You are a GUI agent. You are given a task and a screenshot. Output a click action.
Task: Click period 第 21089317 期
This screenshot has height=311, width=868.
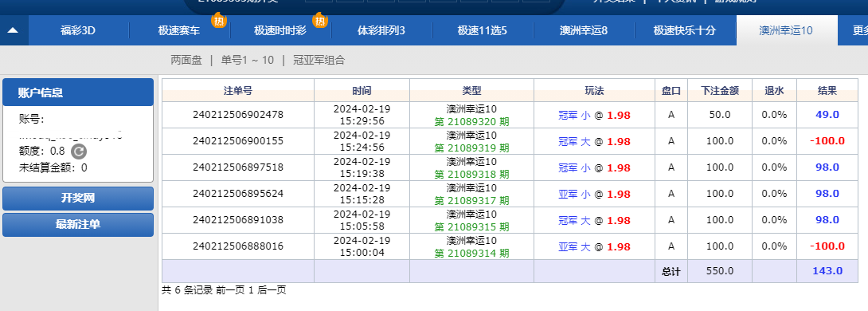pyautogui.click(x=471, y=200)
